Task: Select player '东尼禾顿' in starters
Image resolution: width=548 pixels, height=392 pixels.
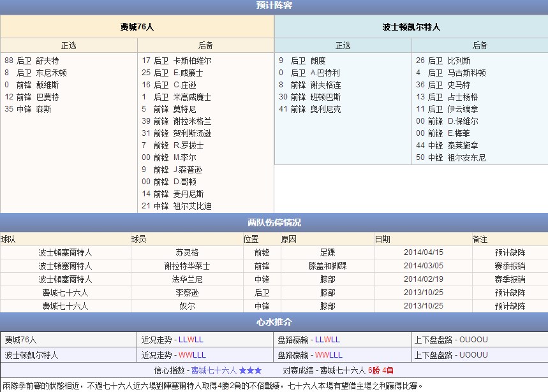Action: point(51,73)
